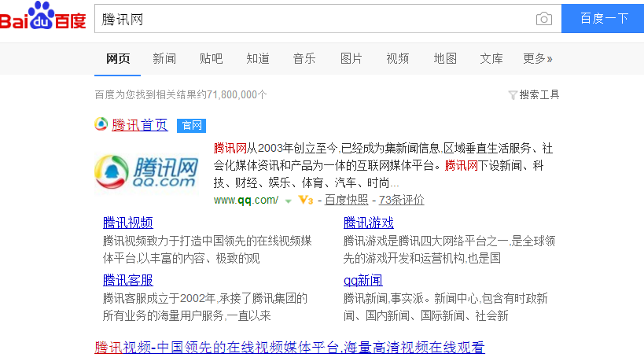Select the 网页 tab
Viewport: 644px width, 361px height.
[118, 59]
